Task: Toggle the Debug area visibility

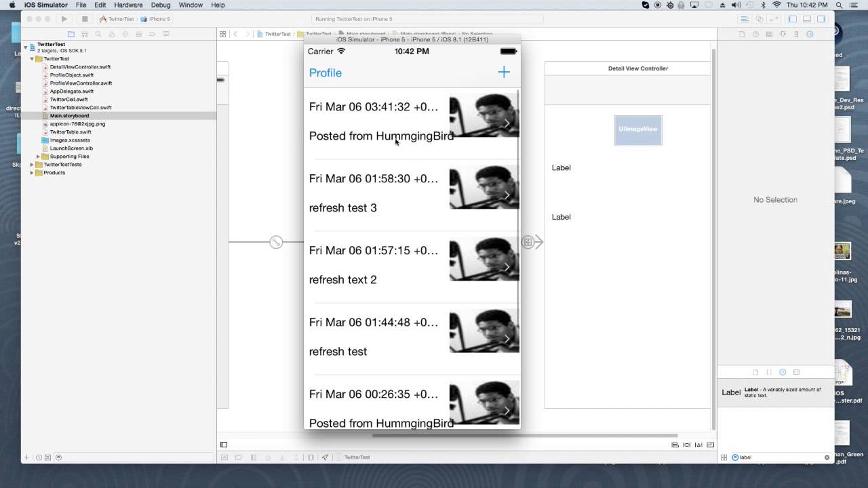Action: 807,19
